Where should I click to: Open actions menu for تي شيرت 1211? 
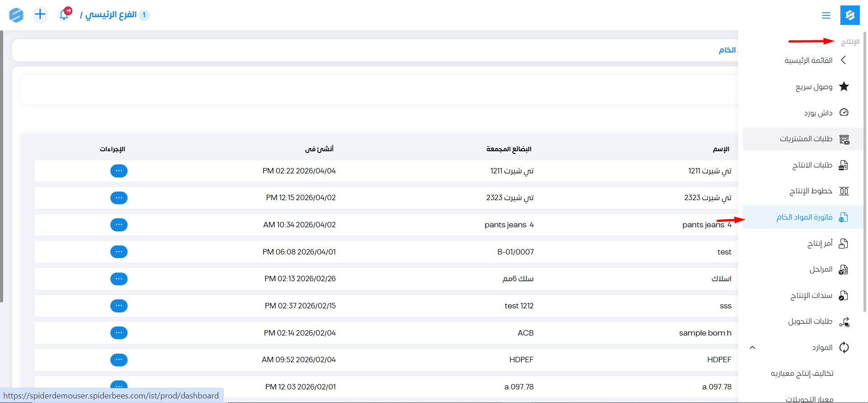(x=119, y=171)
